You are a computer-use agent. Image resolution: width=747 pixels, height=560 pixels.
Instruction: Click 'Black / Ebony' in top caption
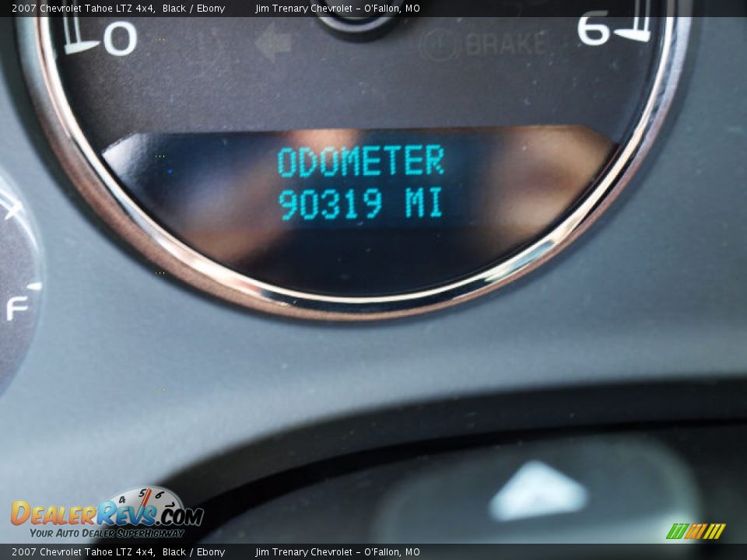(194, 9)
